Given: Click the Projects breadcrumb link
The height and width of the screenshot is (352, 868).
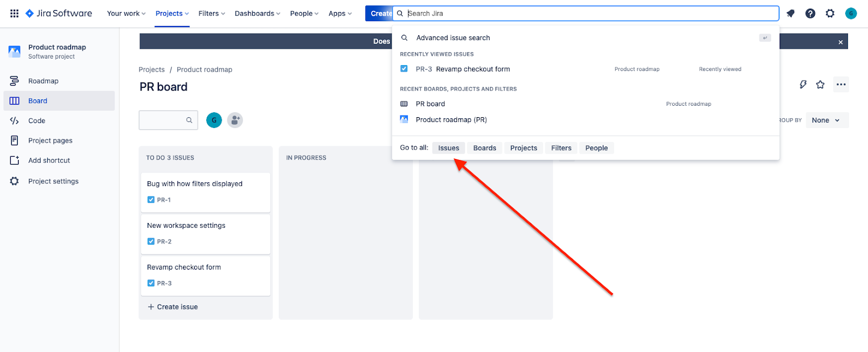Looking at the screenshot, I should [151, 69].
